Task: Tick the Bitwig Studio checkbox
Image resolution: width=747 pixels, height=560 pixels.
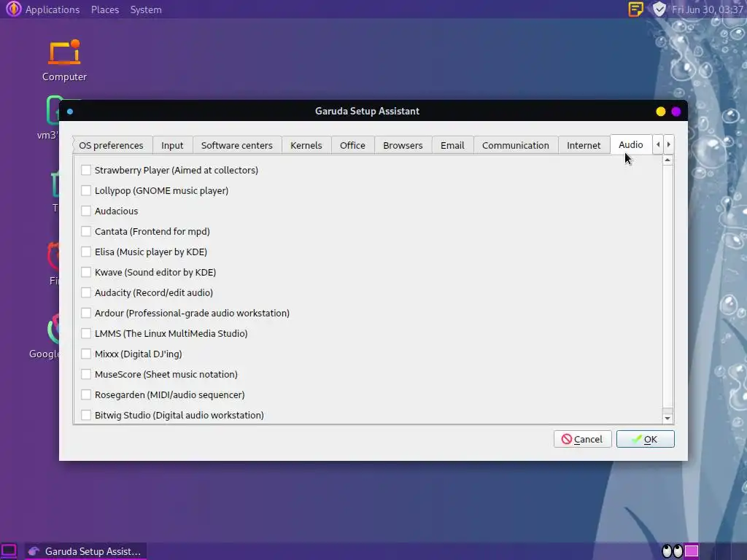Action: (86, 415)
